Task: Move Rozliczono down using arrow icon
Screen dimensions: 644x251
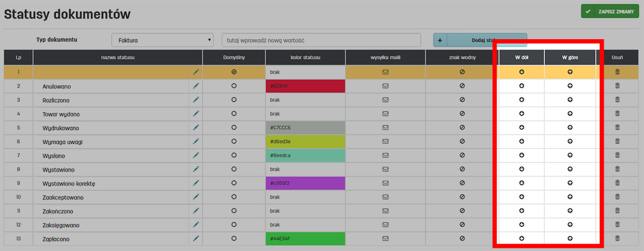Action: (x=521, y=100)
